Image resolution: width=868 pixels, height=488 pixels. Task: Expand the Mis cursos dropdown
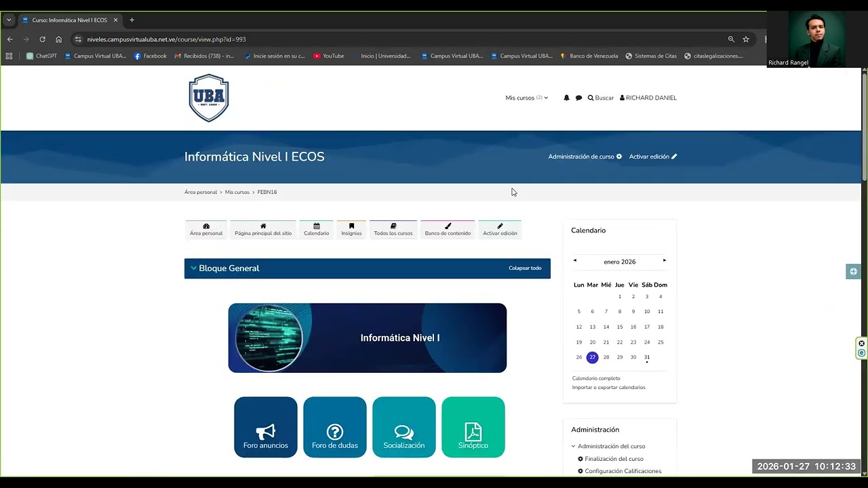(x=527, y=98)
